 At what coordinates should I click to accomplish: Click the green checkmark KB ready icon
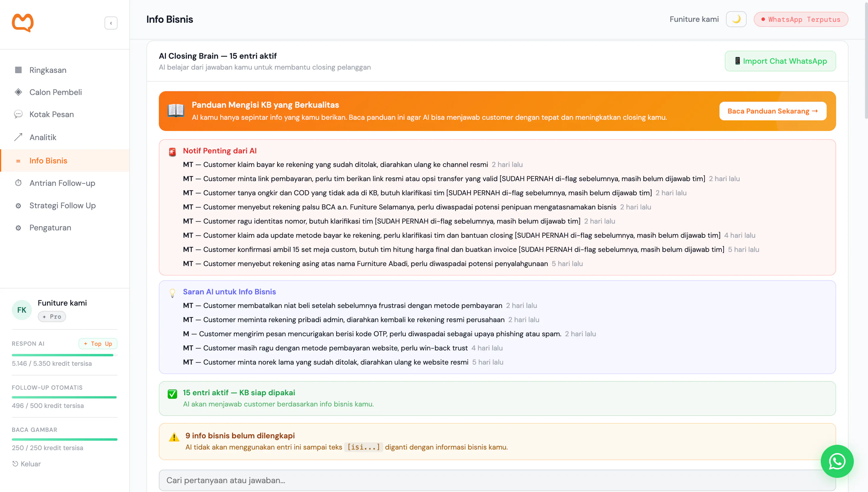[172, 394]
